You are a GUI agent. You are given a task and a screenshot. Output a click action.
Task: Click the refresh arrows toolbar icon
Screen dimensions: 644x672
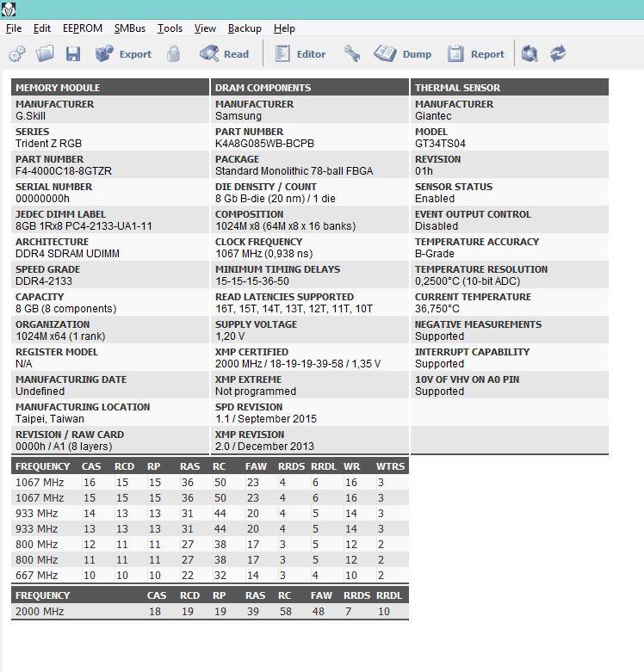pyautogui.click(x=558, y=54)
